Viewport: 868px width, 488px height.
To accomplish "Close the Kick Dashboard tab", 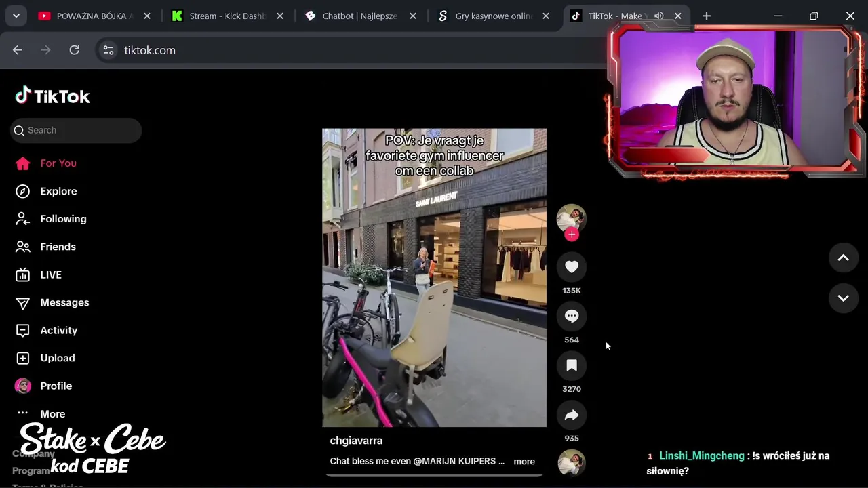I will coord(280,16).
